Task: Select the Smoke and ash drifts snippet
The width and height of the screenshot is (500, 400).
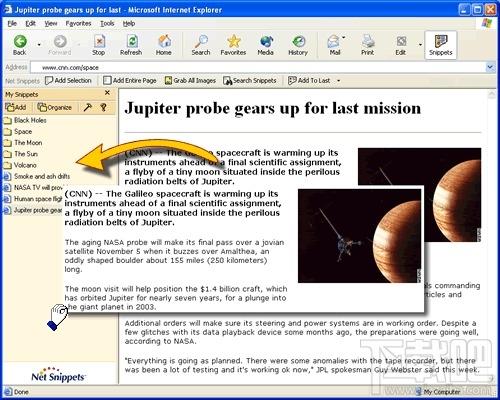Action: click(37, 176)
